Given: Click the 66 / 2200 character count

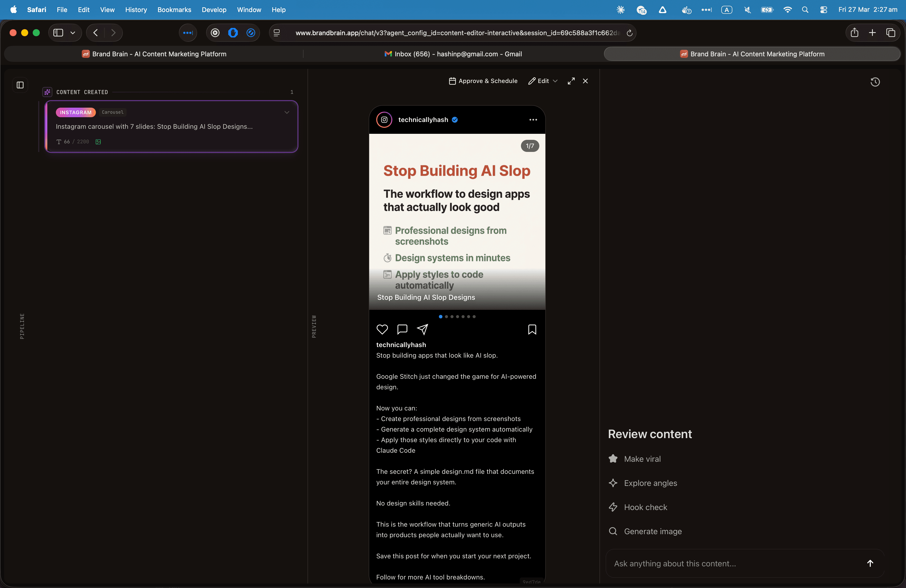Looking at the screenshot, I should 73,142.
